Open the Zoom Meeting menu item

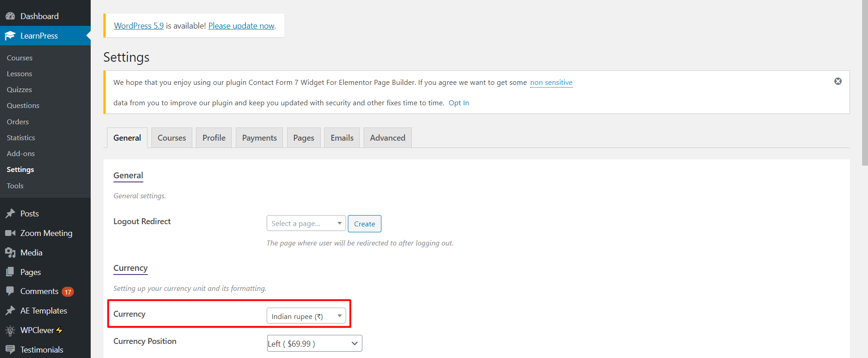45,233
